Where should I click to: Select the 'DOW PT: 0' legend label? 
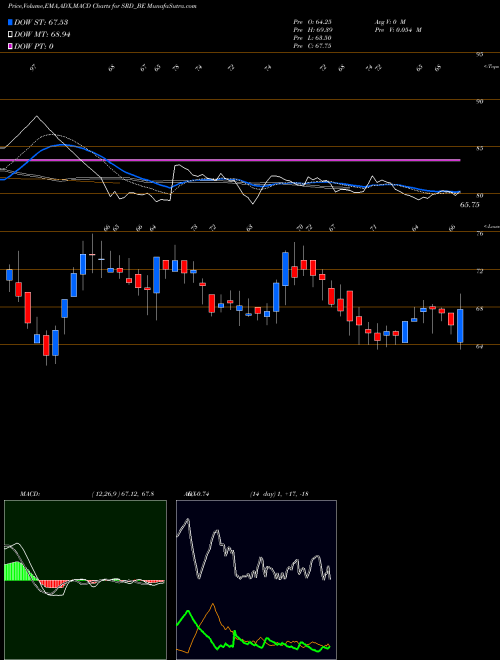(33, 47)
